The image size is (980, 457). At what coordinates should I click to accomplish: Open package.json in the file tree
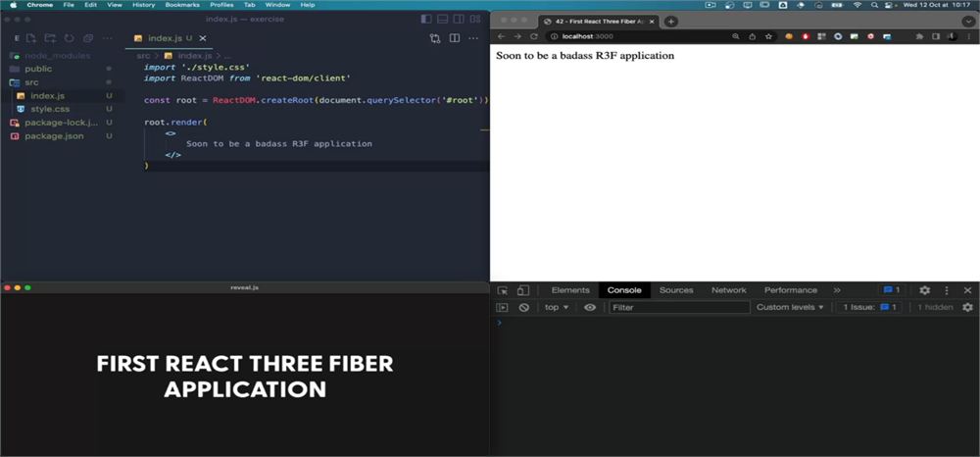click(x=56, y=135)
